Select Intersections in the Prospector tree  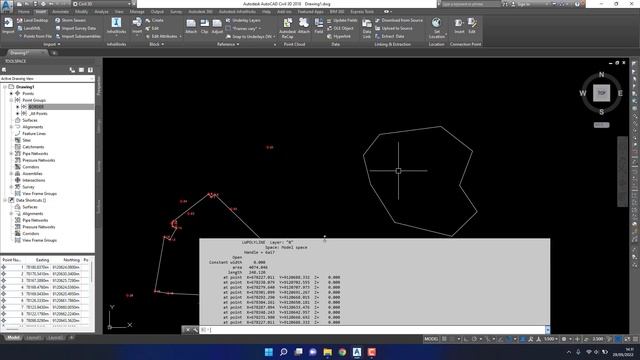tap(33, 180)
